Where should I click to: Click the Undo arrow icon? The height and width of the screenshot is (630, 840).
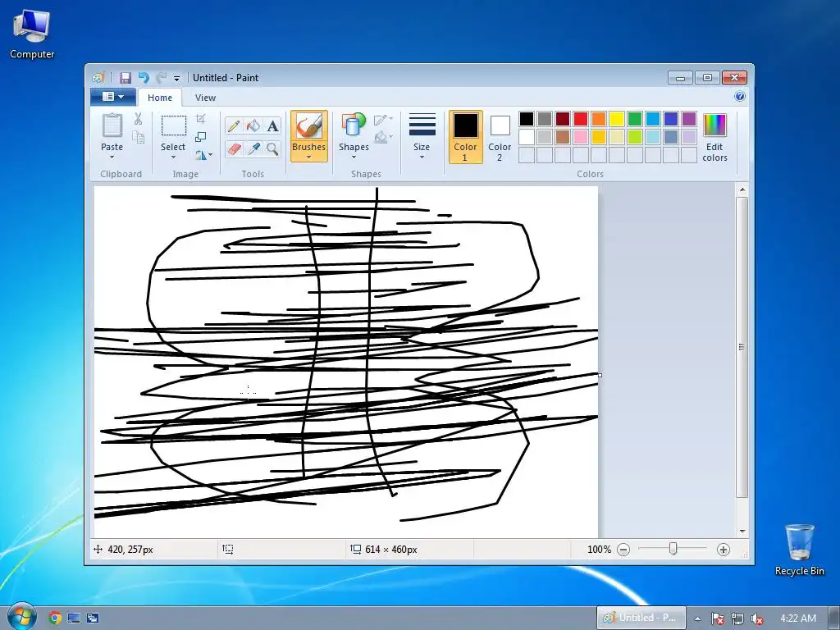coord(144,78)
